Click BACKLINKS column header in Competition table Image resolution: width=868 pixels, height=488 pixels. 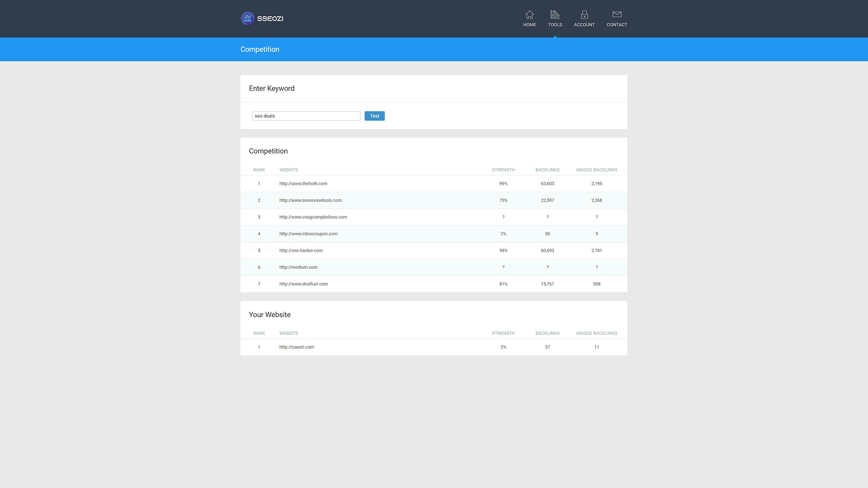tap(547, 170)
